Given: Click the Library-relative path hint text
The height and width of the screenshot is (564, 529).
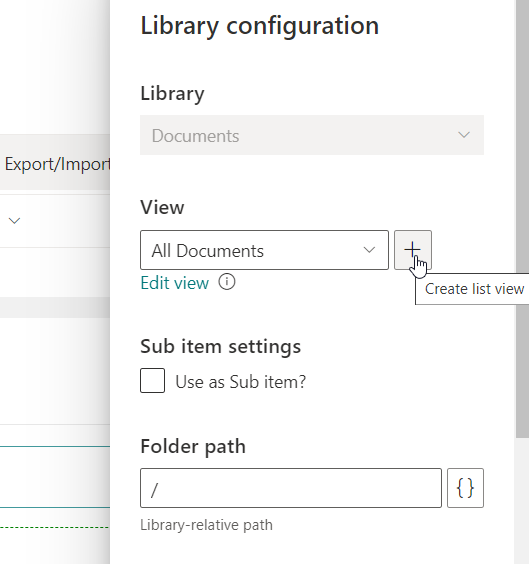Looking at the screenshot, I should point(206,525).
